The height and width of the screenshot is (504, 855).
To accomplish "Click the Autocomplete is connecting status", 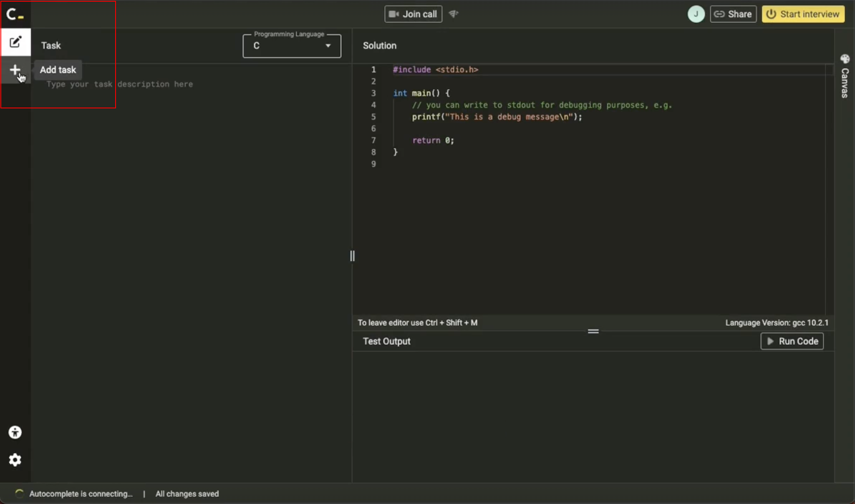I will coord(81,494).
